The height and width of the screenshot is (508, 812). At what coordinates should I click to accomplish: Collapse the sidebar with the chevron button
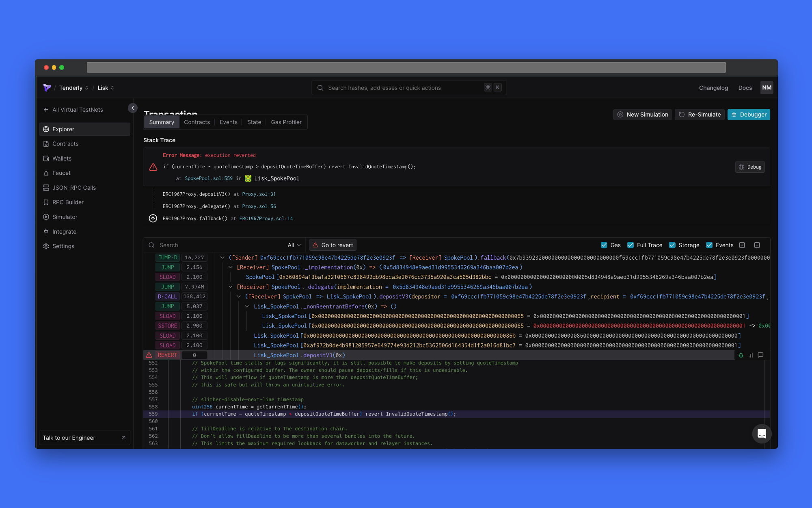coord(132,108)
